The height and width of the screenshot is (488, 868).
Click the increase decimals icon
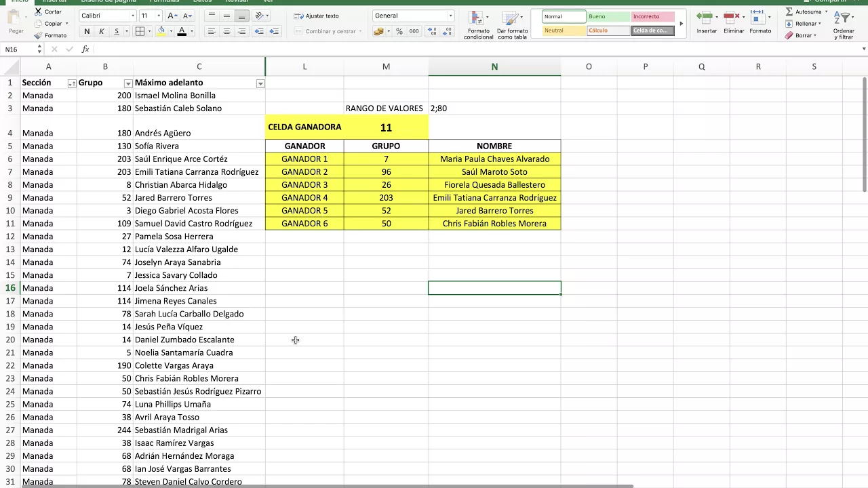(433, 31)
